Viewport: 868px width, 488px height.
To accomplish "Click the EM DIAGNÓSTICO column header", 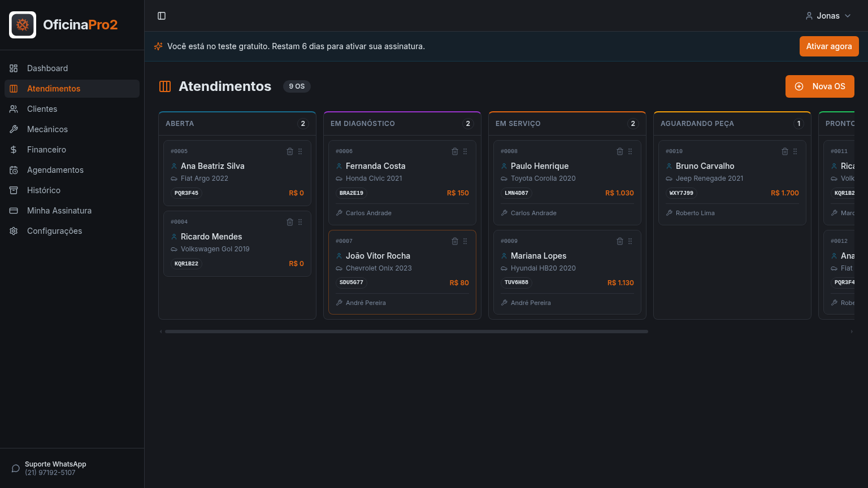I will click(x=402, y=124).
